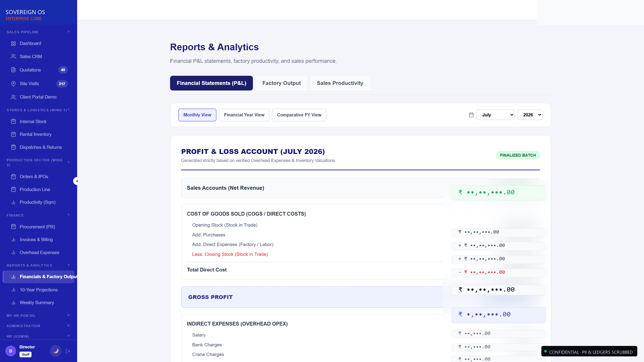The width and height of the screenshot is (644, 362).
Task: Click Dispatches & Returns bag icon
Action: point(13,147)
